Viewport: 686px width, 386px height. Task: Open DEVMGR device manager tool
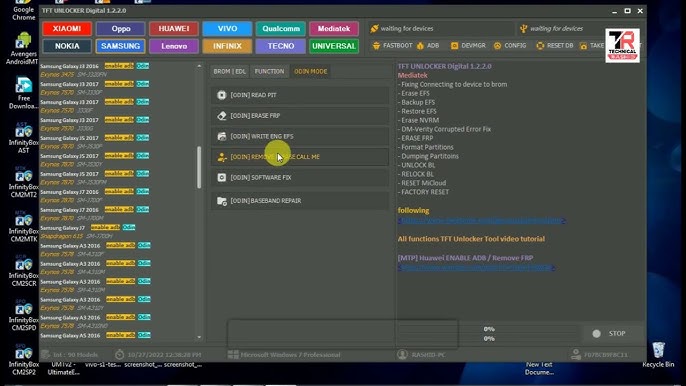coord(468,46)
